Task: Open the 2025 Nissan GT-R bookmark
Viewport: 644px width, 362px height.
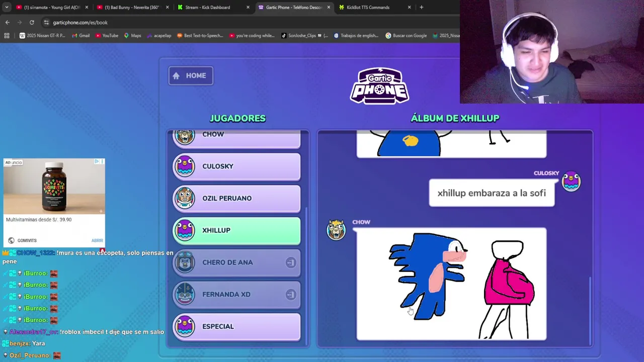Action: [42, 36]
